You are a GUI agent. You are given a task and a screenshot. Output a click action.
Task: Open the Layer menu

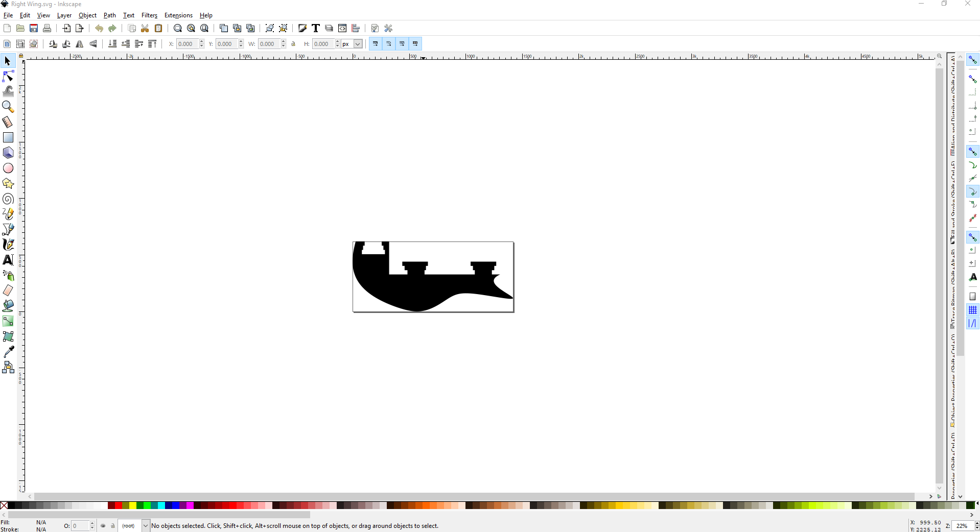(x=64, y=15)
